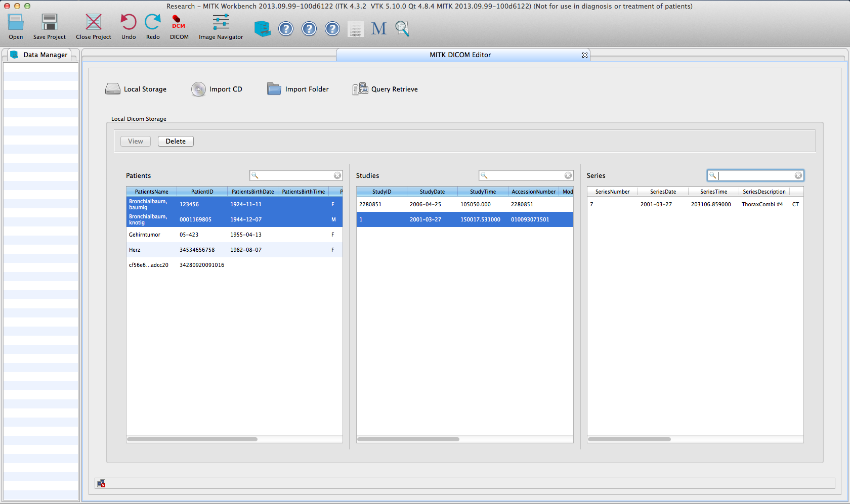
Task: Focus the Series search input
Action: [755, 175]
